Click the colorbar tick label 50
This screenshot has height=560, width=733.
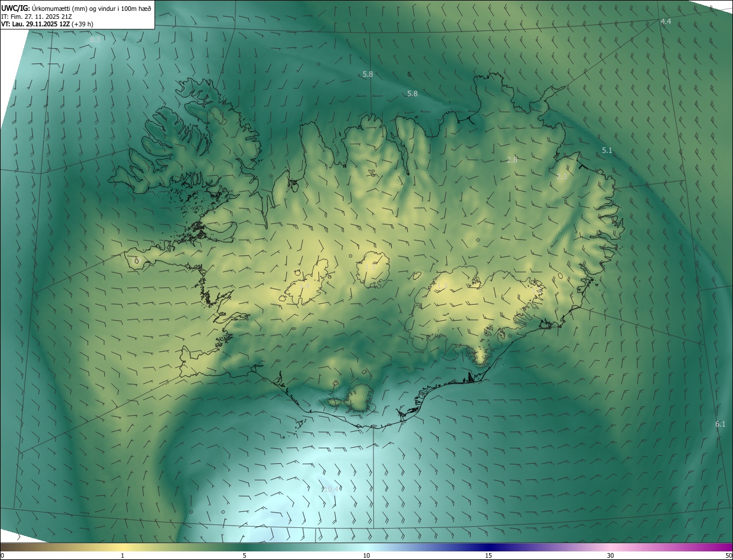tap(728, 555)
